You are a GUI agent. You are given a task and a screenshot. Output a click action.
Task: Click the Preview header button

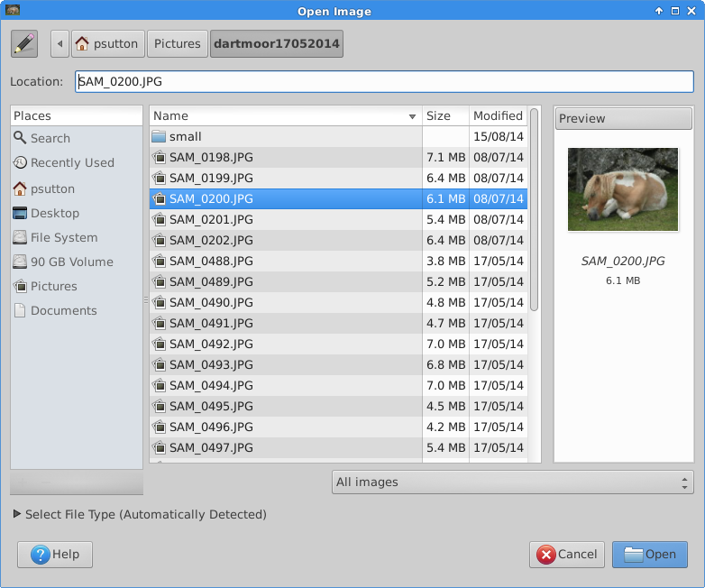point(624,118)
